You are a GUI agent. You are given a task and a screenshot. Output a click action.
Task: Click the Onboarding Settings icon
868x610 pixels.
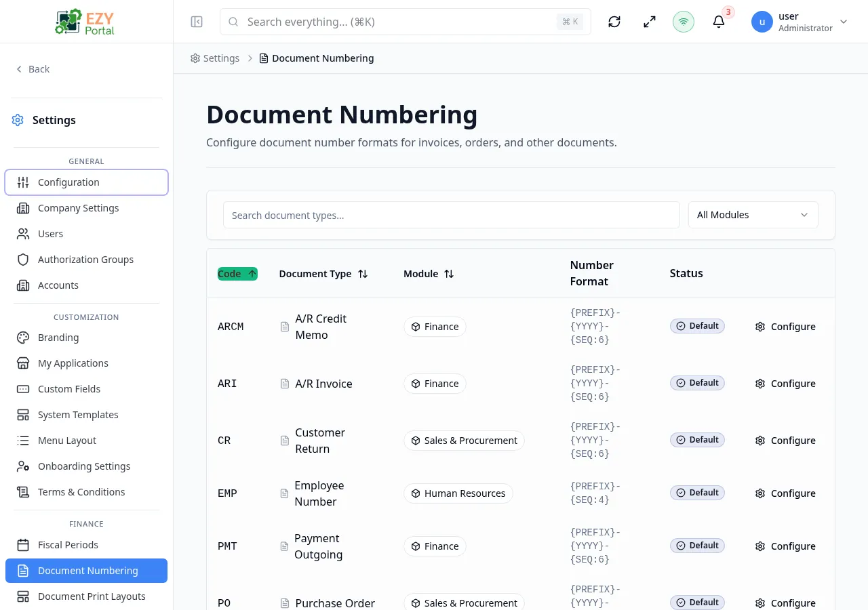point(23,466)
